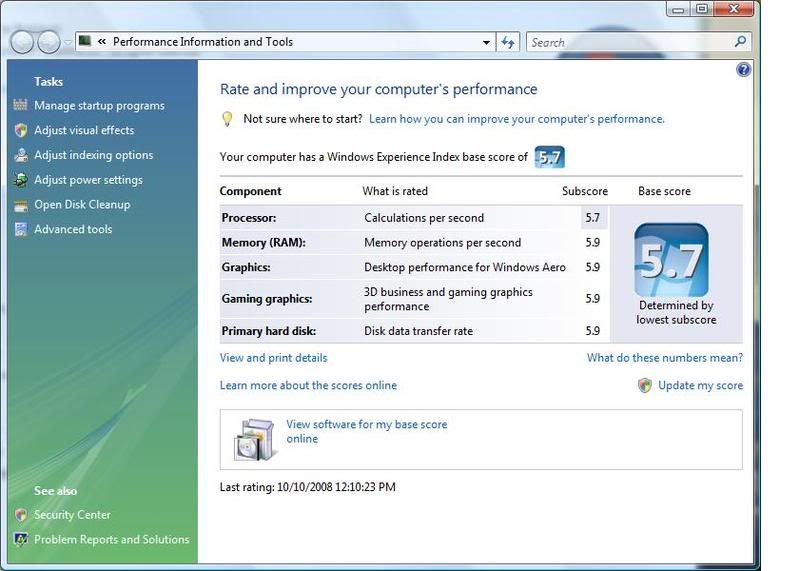Click 'Calculations per second' text
The height and width of the screenshot is (571, 799).
pyautogui.click(x=424, y=218)
